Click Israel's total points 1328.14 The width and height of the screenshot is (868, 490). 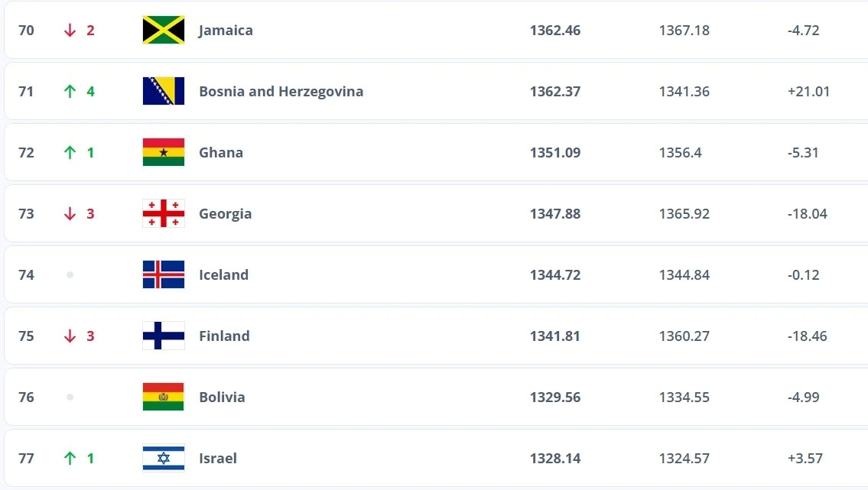point(554,459)
